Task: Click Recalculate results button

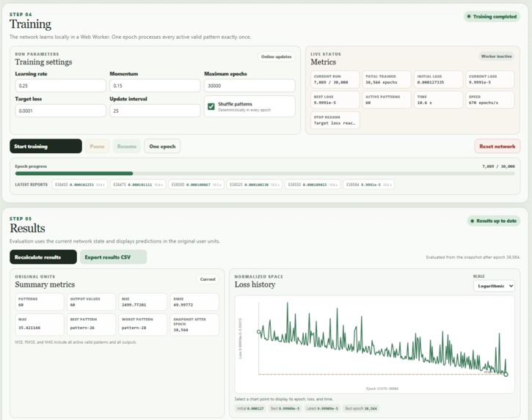Action: tap(43, 257)
